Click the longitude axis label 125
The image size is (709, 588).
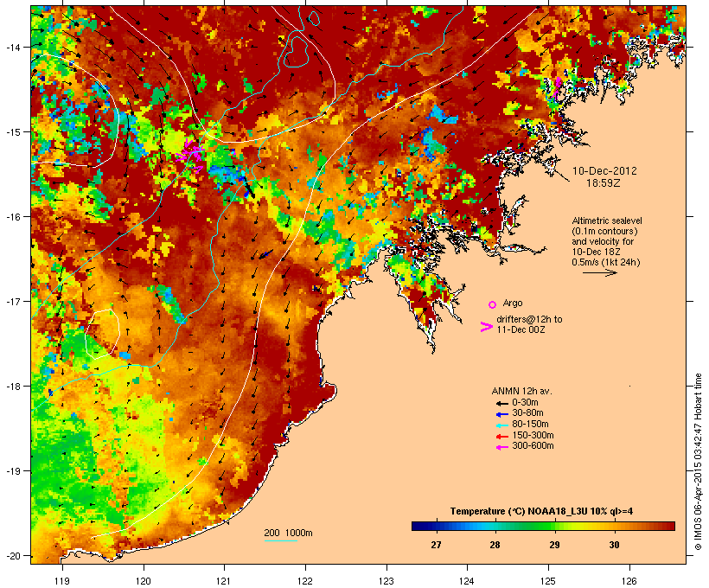[x=548, y=581]
